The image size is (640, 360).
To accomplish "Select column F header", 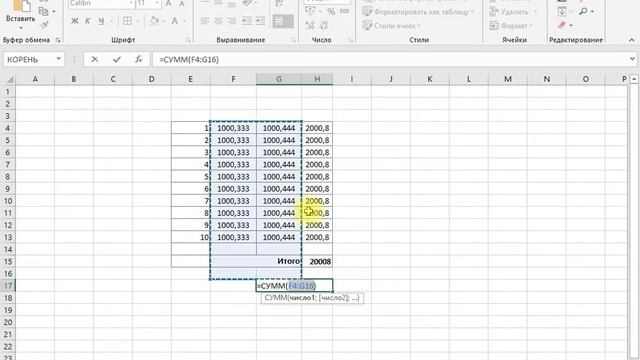I will coord(233,79).
